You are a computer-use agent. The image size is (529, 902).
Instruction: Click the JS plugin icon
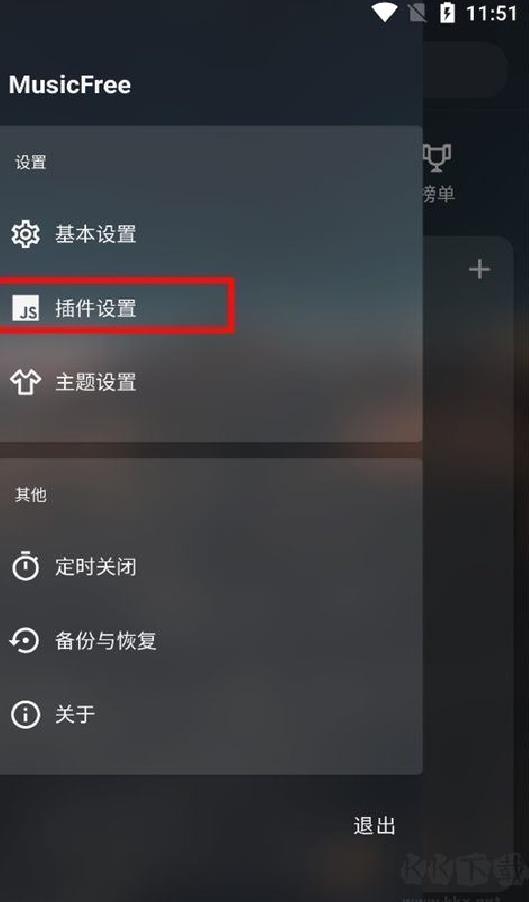pyautogui.click(x=26, y=308)
